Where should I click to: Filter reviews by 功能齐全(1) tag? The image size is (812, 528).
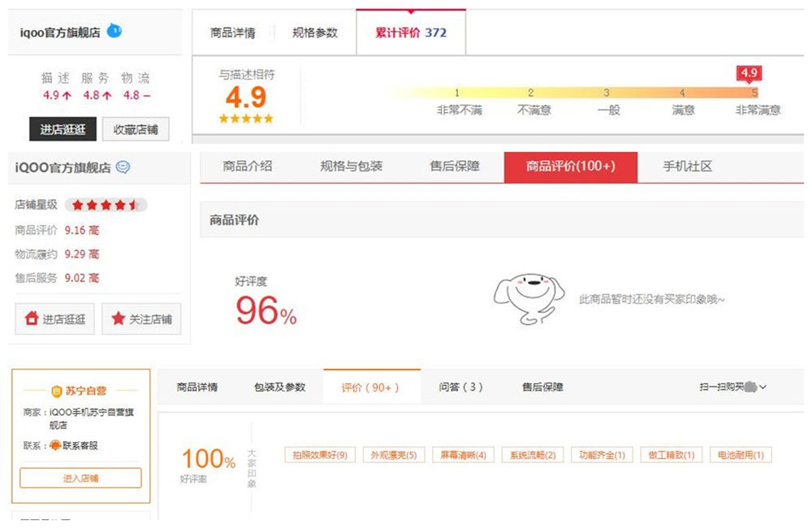[x=602, y=455]
